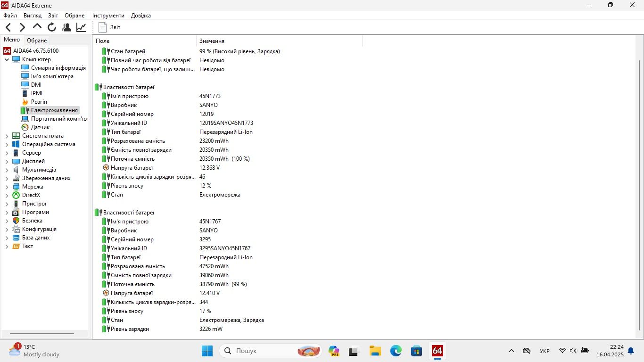Select Сумарна інформація in the tree

[x=58, y=68]
